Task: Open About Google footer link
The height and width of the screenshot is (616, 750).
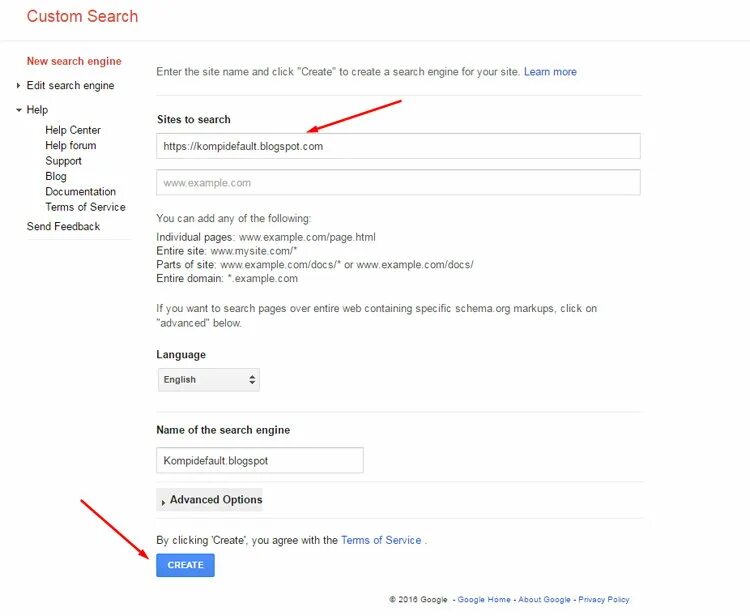Action: (x=544, y=600)
